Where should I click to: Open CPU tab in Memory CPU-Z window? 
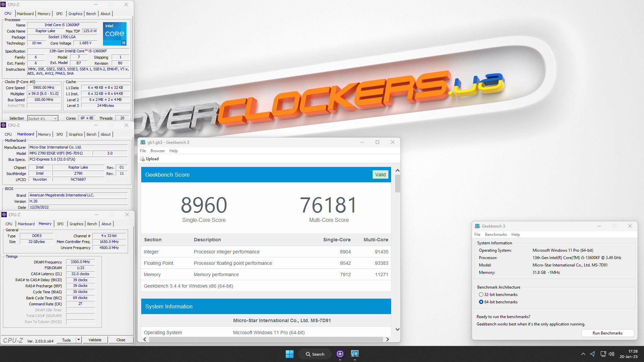[9, 224]
